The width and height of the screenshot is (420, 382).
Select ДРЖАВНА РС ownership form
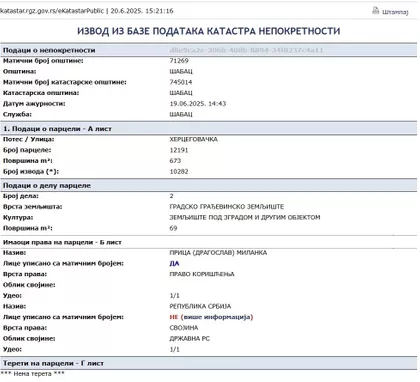(190, 338)
